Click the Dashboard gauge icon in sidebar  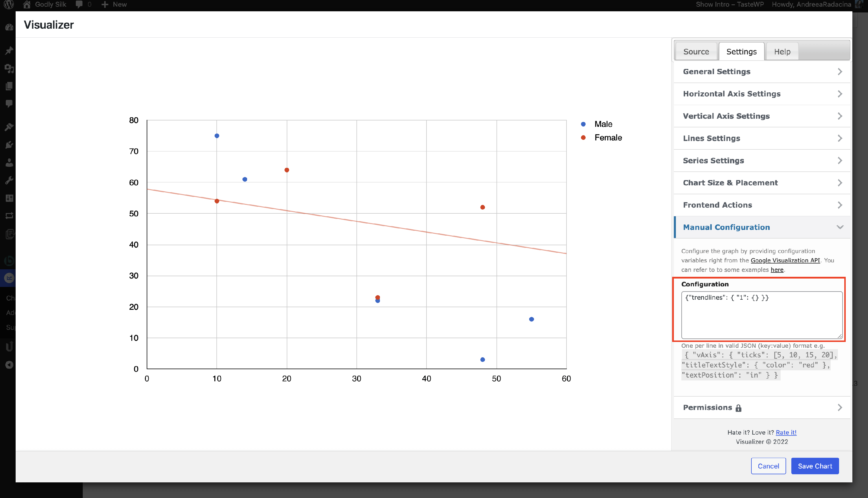coord(9,28)
